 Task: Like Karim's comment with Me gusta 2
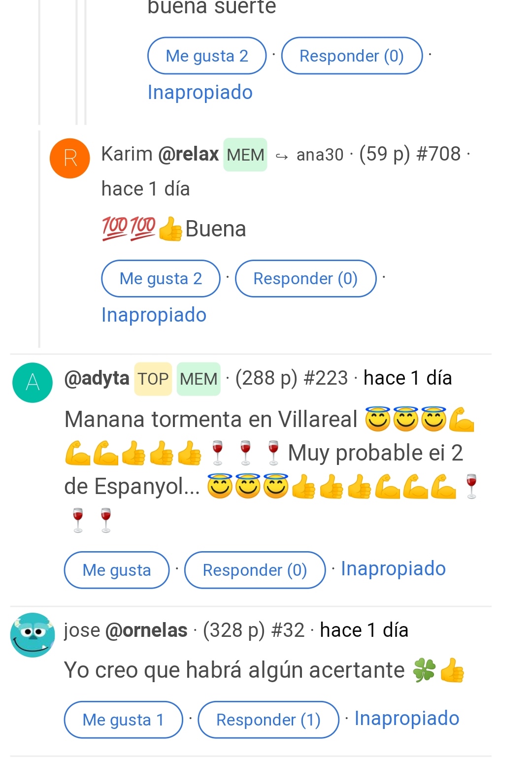point(161,278)
